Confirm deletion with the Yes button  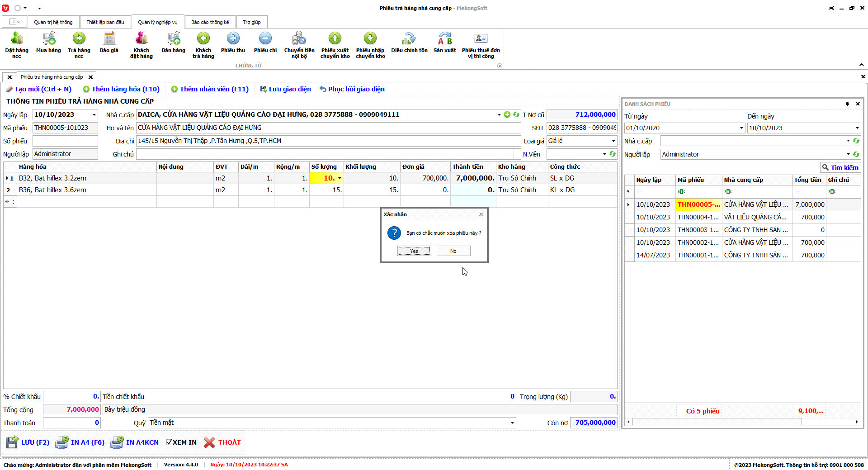point(414,251)
